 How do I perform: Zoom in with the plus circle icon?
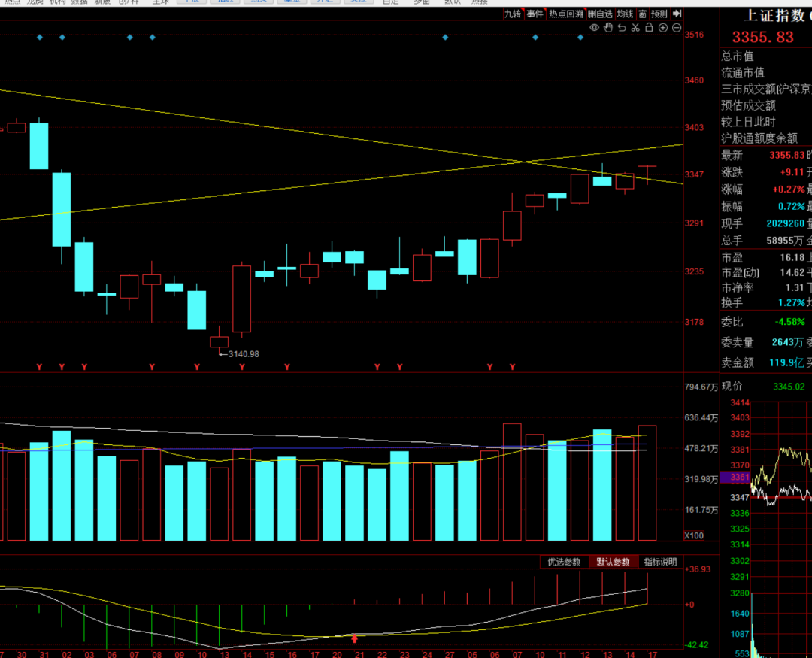coord(663,28)
